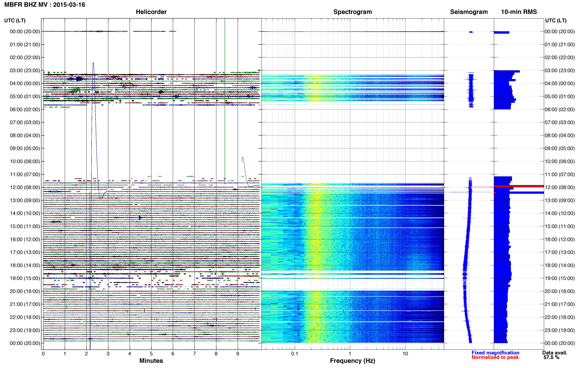Click the 'Seismogram' panel heading

[x=469, y=12]
